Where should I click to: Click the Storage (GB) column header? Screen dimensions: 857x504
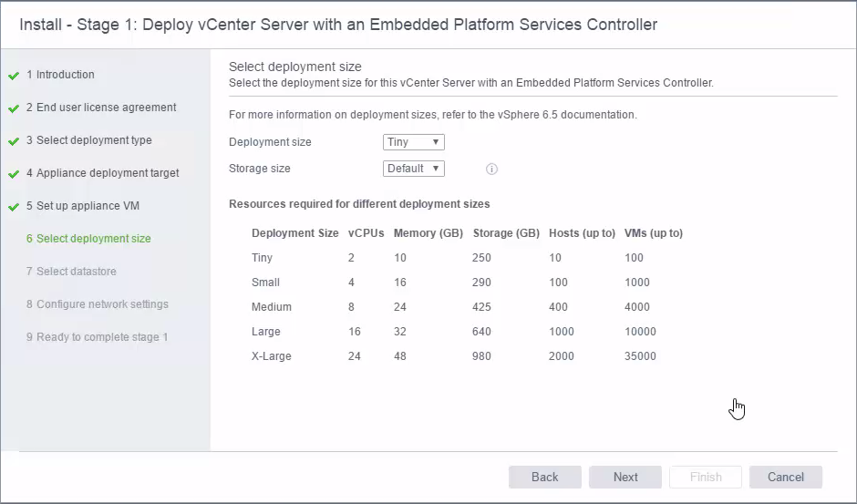tap(506, 233)
